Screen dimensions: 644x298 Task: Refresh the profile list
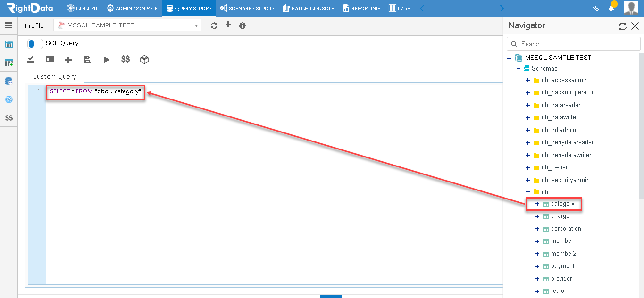point(214,25)
